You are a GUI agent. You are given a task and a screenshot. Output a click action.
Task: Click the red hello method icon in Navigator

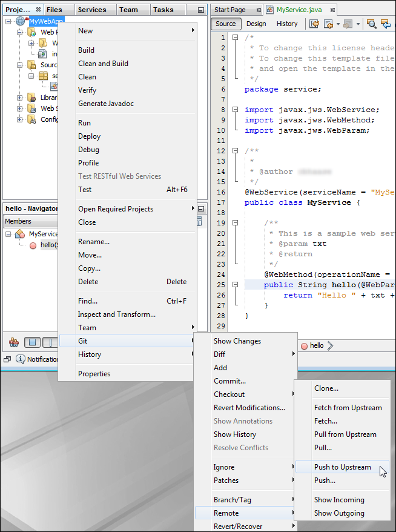(33, 245)
